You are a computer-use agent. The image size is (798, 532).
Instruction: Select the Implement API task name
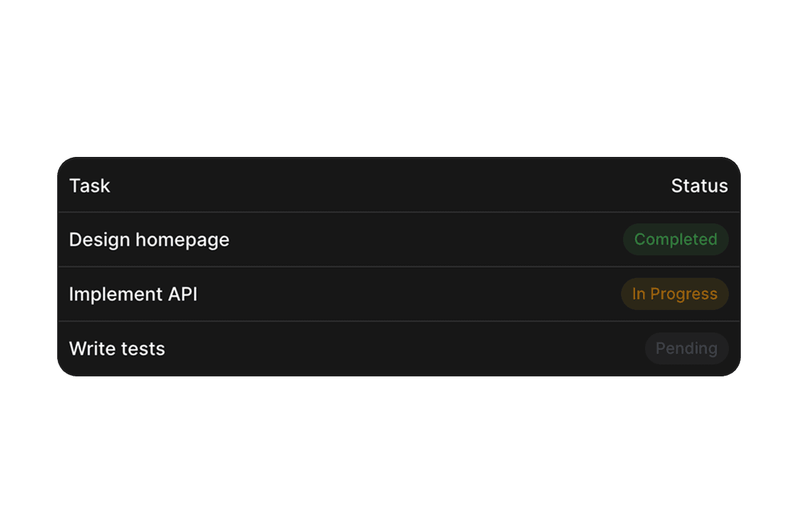pos(133,294)
